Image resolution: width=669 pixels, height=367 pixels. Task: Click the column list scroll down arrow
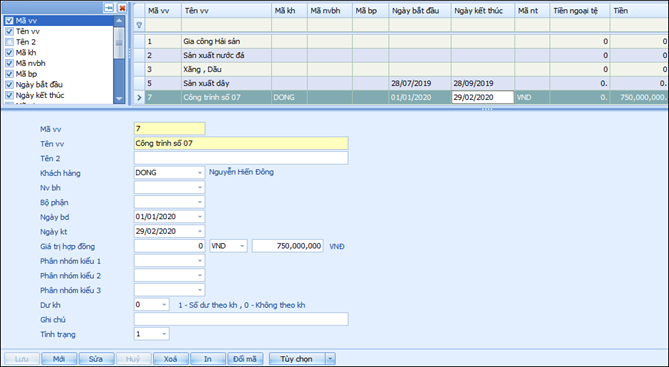tap(119, 99)
